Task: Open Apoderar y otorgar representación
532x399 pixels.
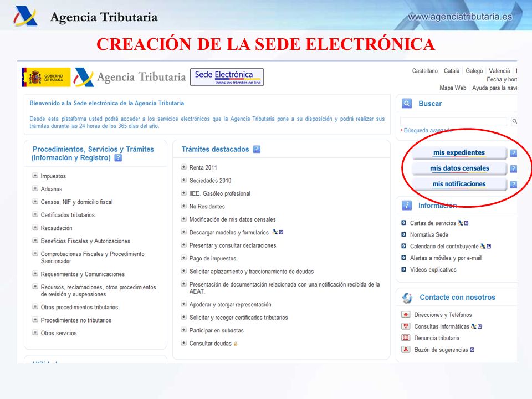Action: (x=231, y=305)
